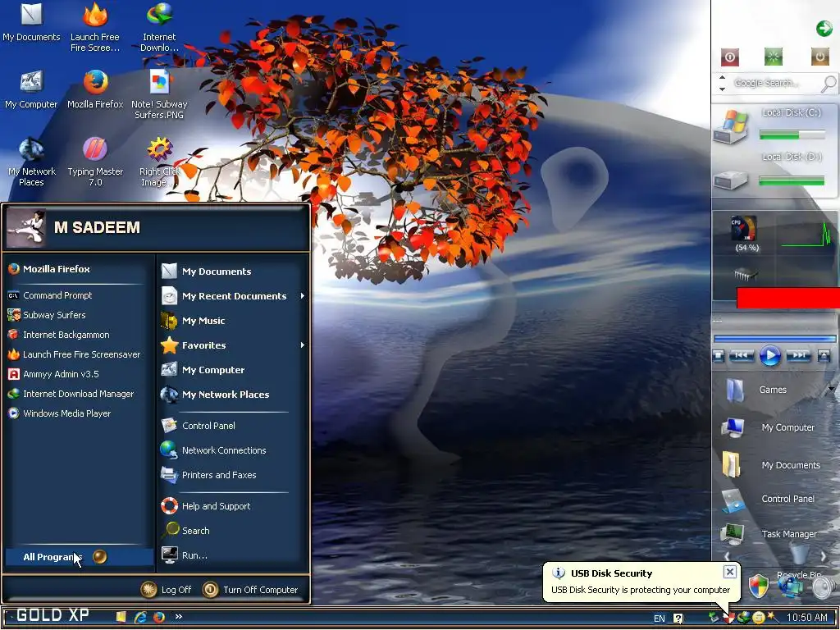Open Mozilla Firefox desktop shortcut
840x630 pixels.
(x=95, y=89)
